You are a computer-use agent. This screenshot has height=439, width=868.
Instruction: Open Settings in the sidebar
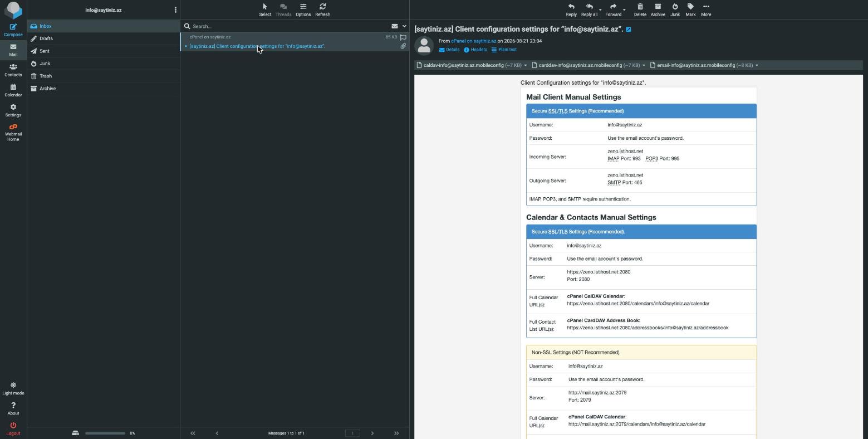(13, 110)
